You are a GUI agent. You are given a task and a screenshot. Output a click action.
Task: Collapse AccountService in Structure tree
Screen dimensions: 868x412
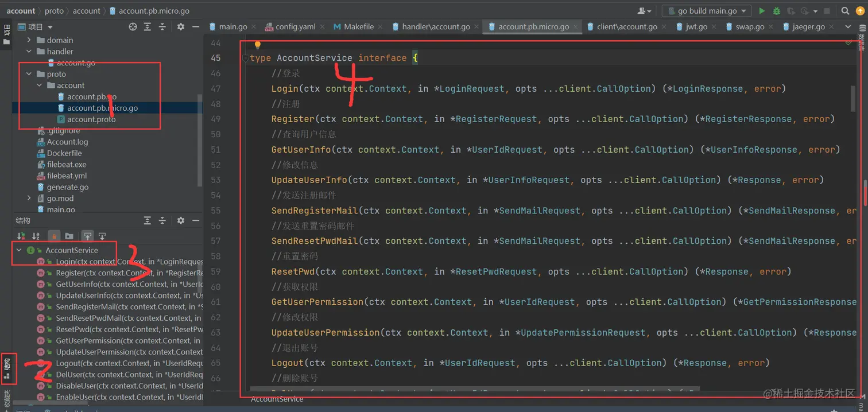[x=19, y=250]
